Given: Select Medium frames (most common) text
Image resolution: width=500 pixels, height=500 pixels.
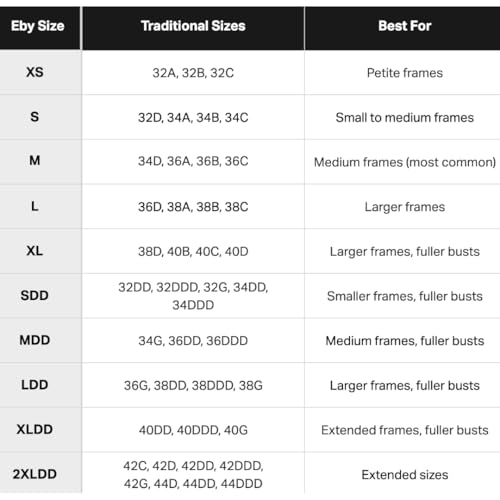Looking at the screenshot, I should [x=405, y=162].
